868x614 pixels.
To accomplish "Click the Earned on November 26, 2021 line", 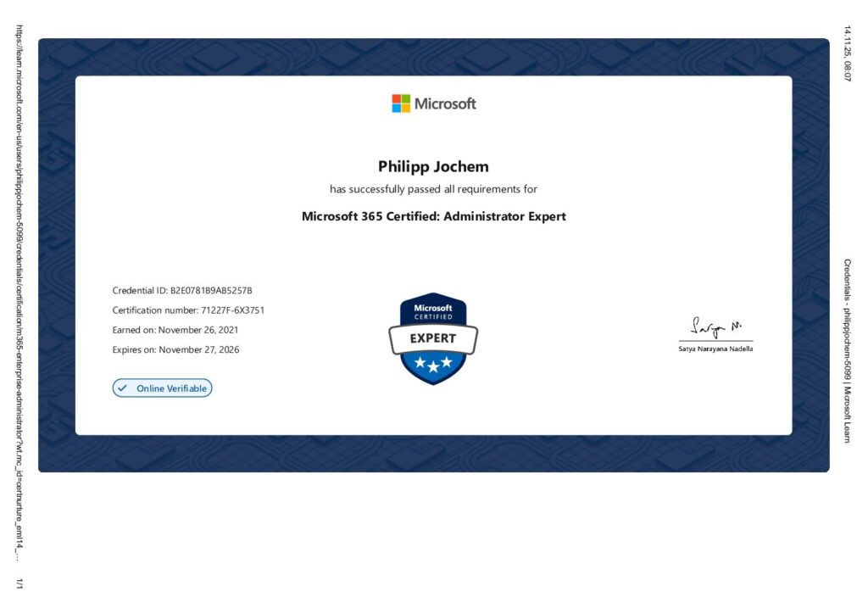I will 175,330.
